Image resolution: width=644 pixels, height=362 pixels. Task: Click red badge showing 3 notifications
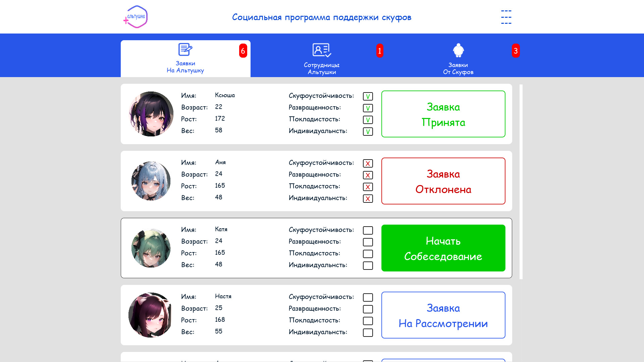pos(516,51)
